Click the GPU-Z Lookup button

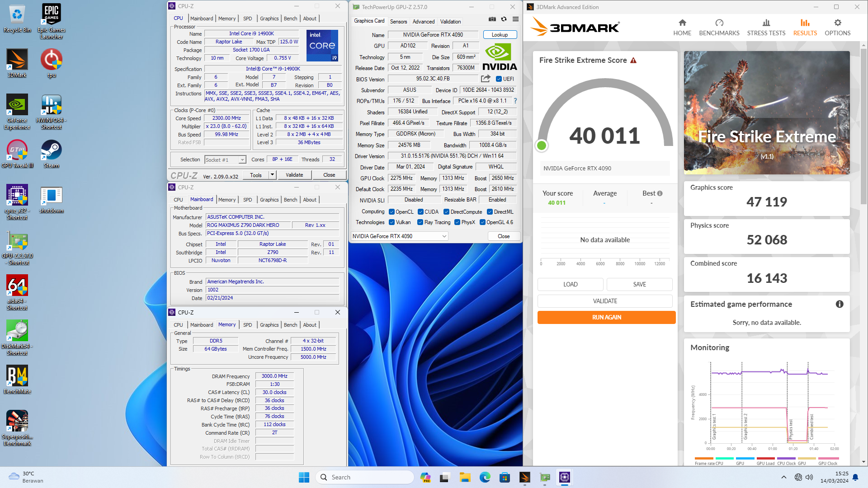click(500, 35)
